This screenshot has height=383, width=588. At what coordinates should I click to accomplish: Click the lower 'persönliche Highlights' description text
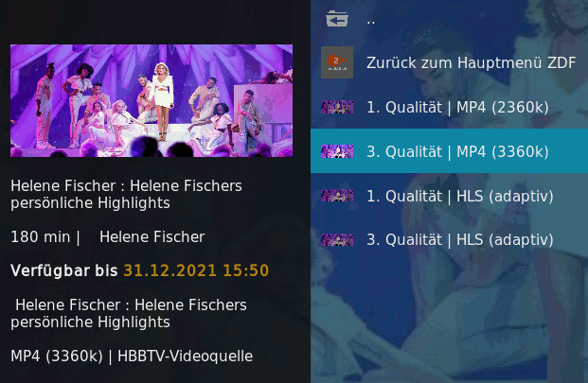point(90,322)
